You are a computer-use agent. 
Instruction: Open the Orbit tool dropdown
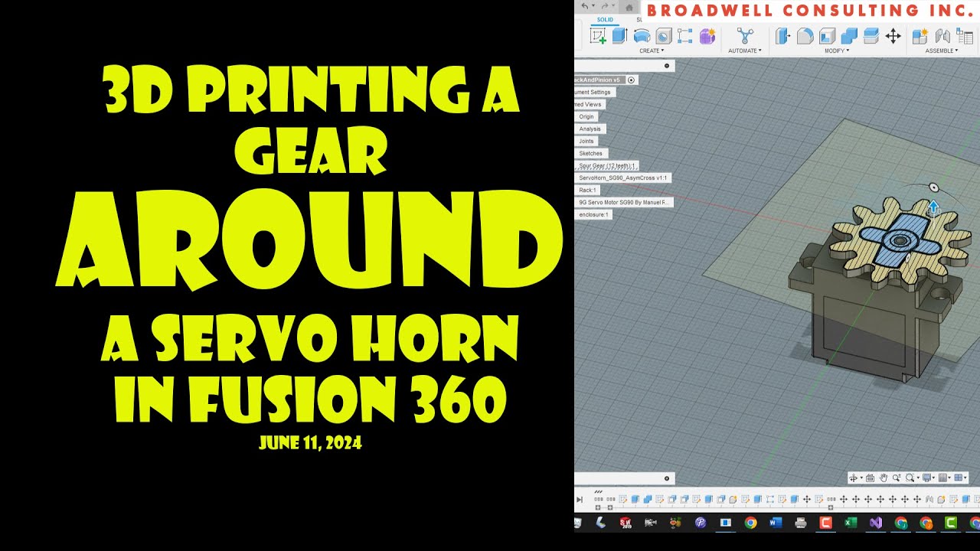click(861, 478)
